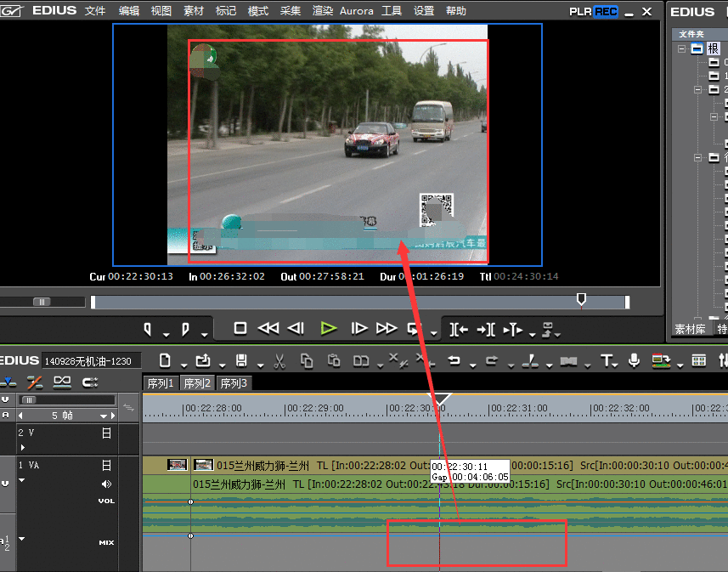Click the Rewind button
728x572 pixels.
[268, 328]
